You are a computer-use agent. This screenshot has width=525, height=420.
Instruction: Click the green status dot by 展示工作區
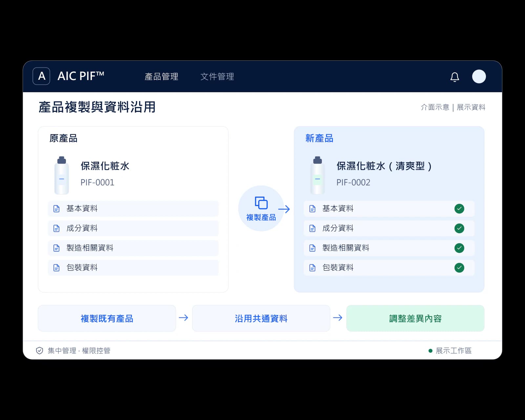(430, 351)
